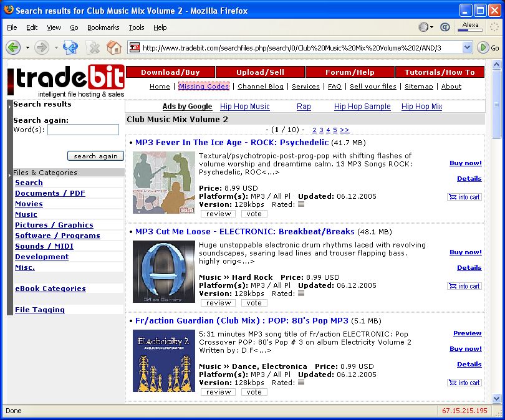Click the Firefox throbber activity icon
The height and width of the screenshot is (420, 505).
pyautogui.click(x=494, y=27)
